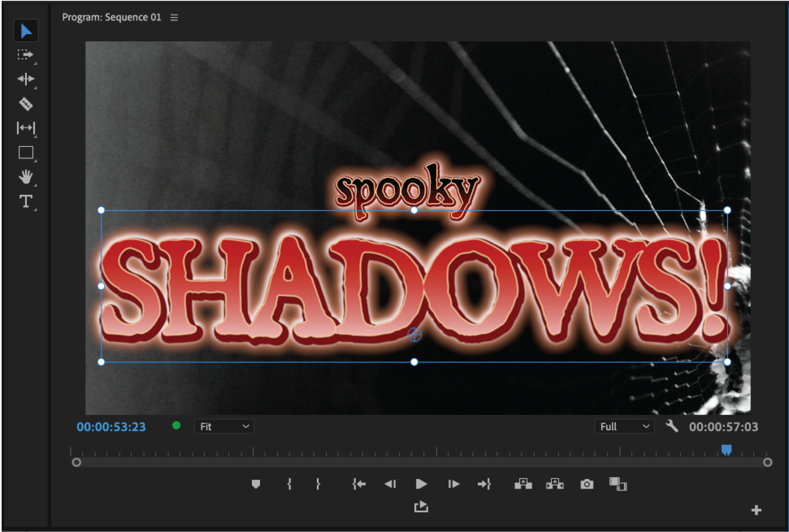This screenshot has width=789, height=532.
Task: Open the Button Editor plus icon
Action: click(756, 510)
